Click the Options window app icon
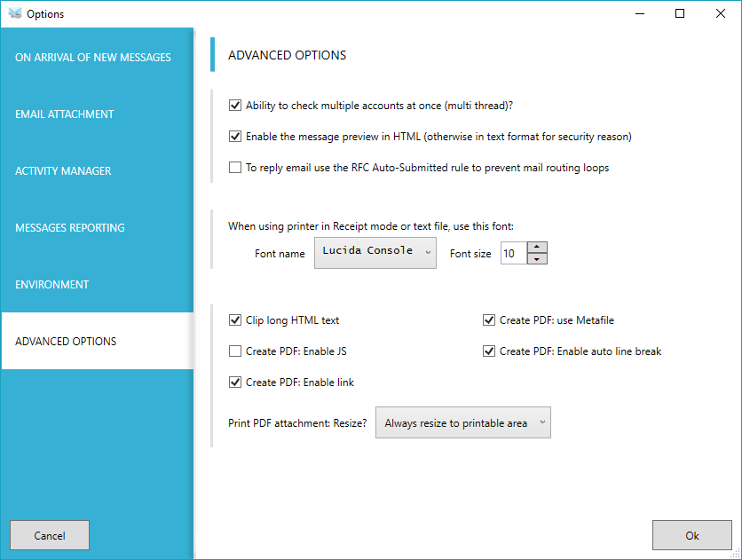742x560 pixels. [x=15, y=13]
